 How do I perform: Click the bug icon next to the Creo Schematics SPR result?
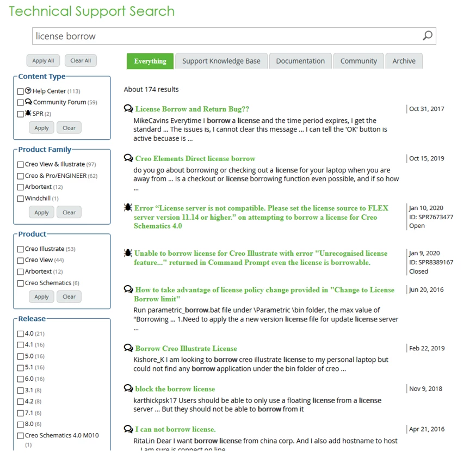coord(127,208)
